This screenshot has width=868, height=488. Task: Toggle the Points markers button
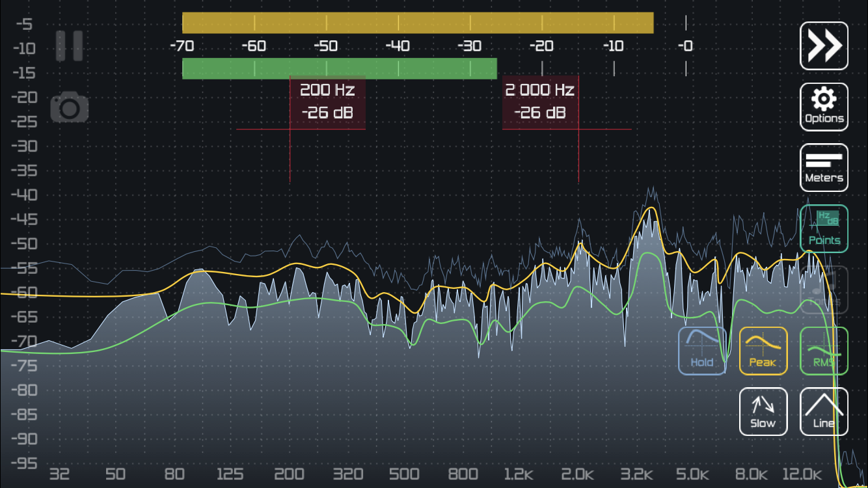pyautogui.click(x=824, y=228)
